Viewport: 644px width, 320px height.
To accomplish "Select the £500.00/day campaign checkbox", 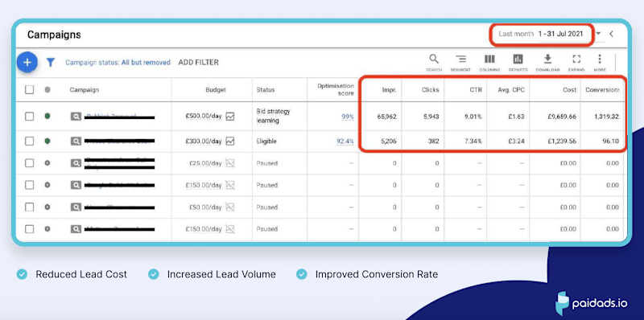I will (x=30, y=117).
